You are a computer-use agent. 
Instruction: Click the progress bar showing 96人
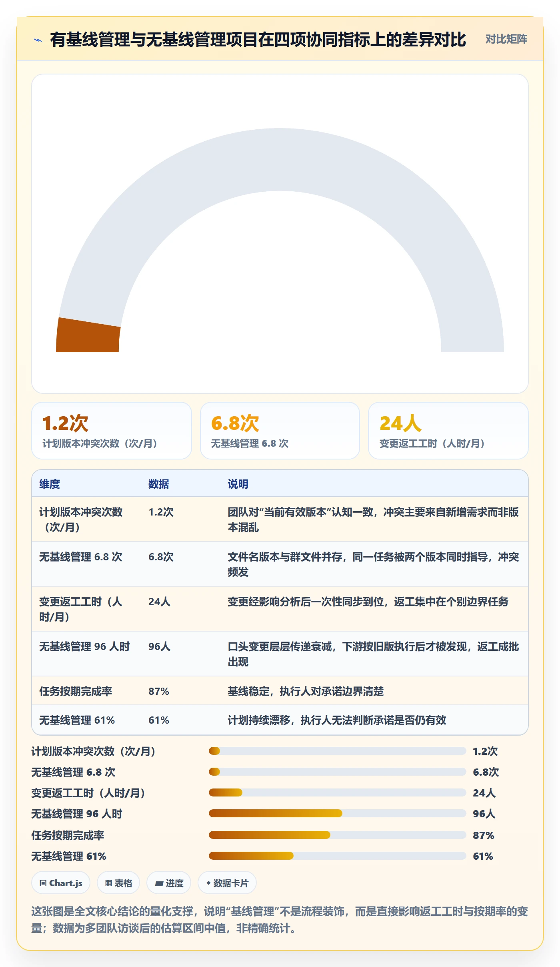point(337,813)
